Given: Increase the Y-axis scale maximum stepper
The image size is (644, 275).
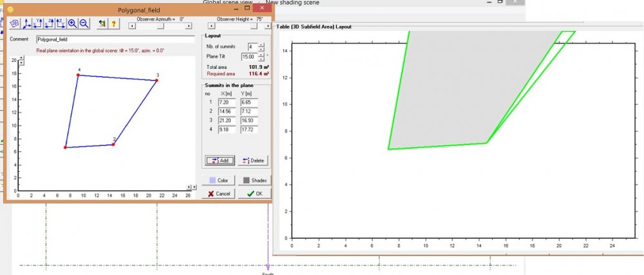Looking at the screenshot, I should pos(21,57).
